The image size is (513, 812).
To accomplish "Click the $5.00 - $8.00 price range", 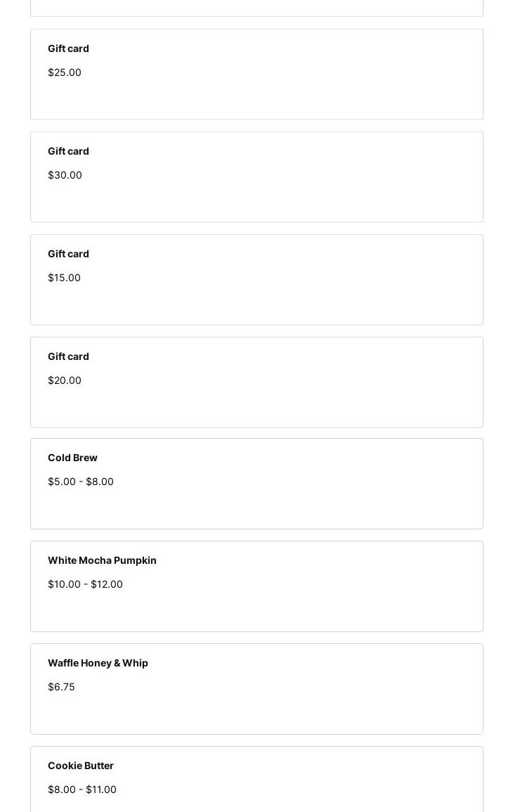I will point(81,482).
